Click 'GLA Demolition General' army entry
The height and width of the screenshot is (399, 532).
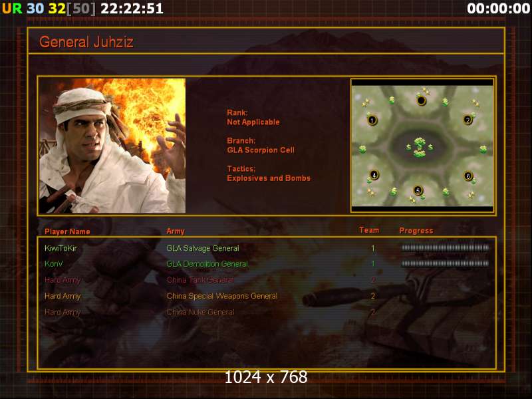pyautogui.click(x=207, y=264)
